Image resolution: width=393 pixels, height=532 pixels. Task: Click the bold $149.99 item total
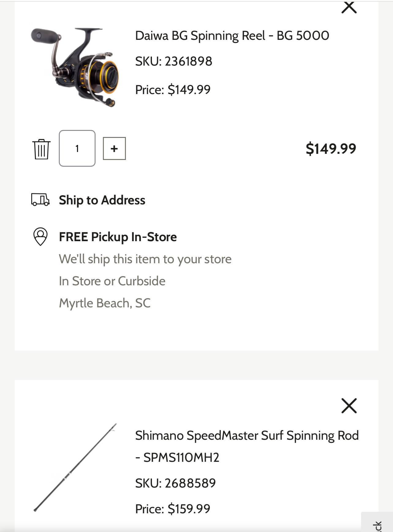[331, 149]
